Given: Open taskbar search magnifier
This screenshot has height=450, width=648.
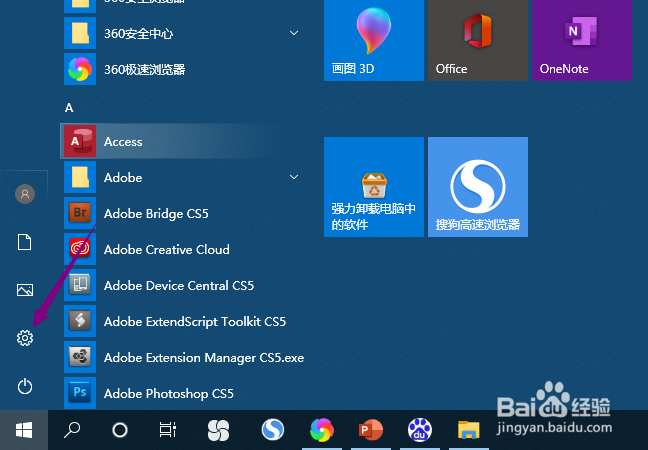Looking at the screenshot, I should pos(72,430).
